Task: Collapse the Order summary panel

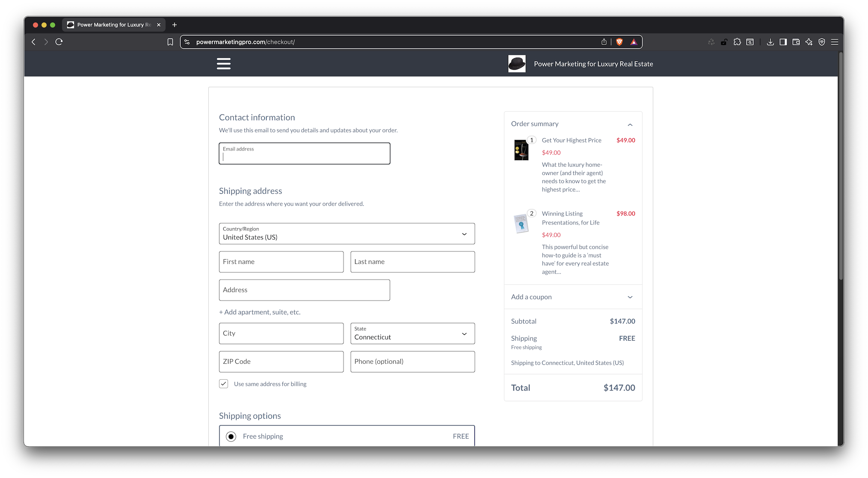Action: (x=630, y=124)
